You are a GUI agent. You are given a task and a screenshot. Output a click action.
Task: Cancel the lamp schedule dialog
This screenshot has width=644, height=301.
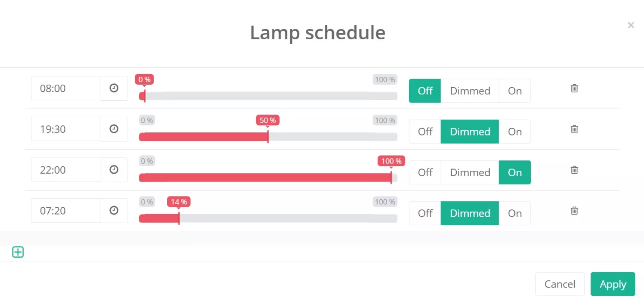click(560, 284)
